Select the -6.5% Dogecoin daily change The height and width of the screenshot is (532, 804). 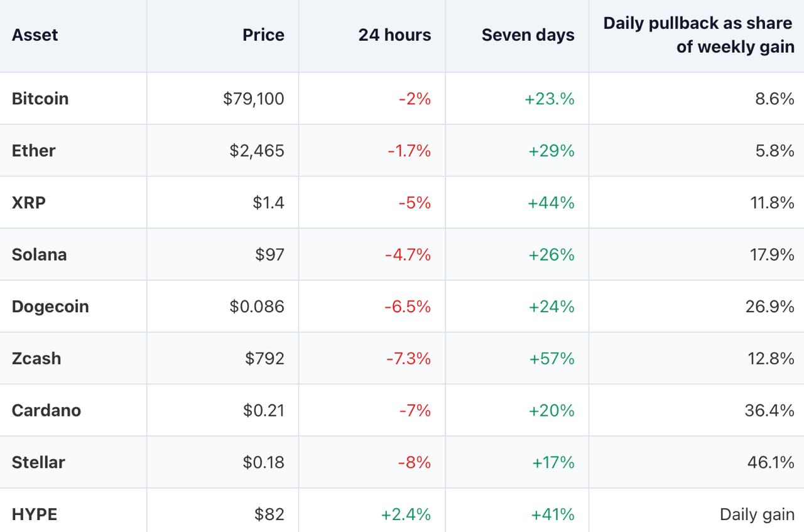pos(408,307)
